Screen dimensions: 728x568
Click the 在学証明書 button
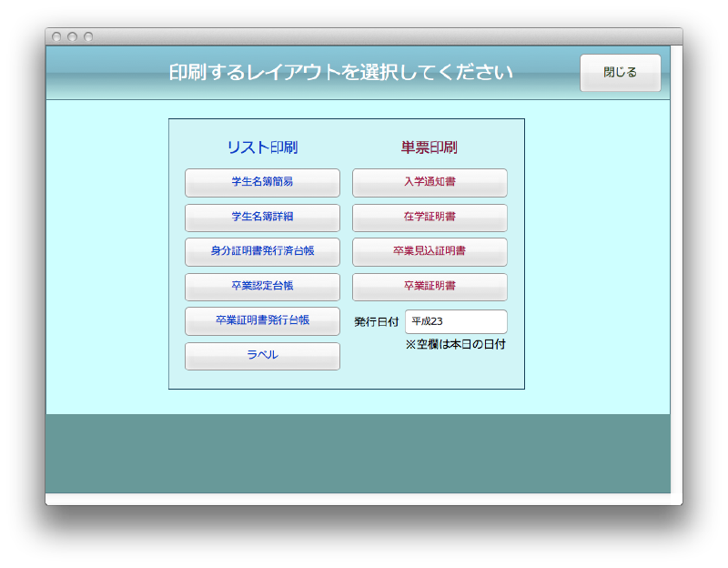pyautogui.click(x=430, y=217)
